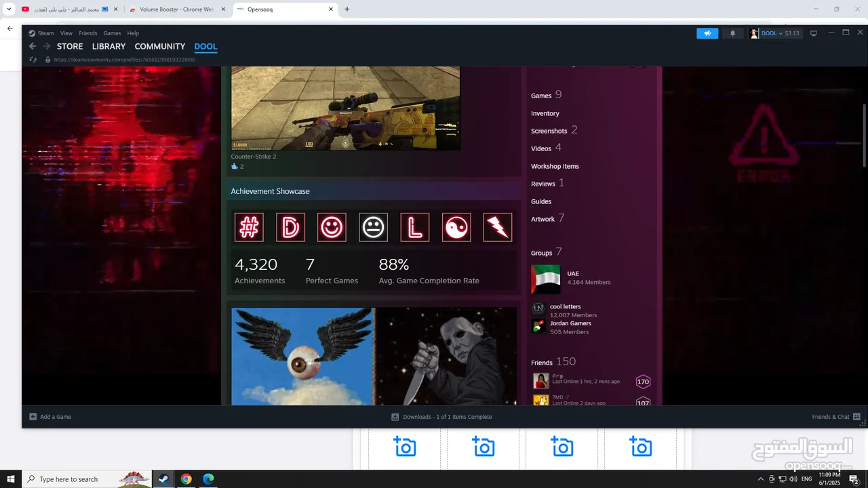Click the first add-photo camera icon on Opensooq

point(405,447)
